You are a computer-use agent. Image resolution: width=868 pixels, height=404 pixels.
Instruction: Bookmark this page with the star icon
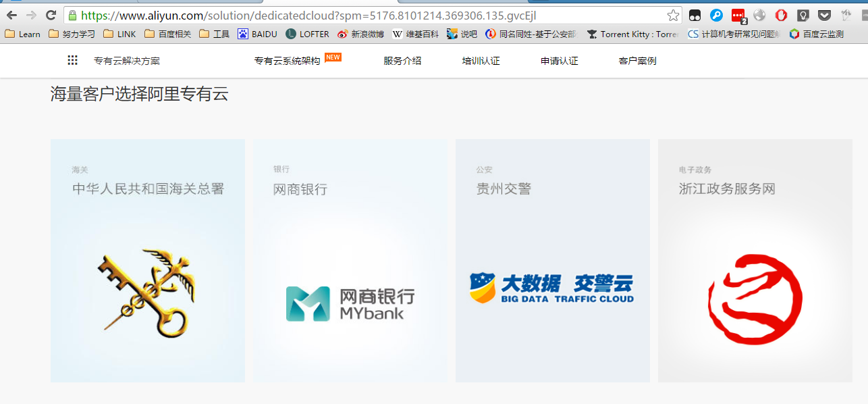(673, 15)
